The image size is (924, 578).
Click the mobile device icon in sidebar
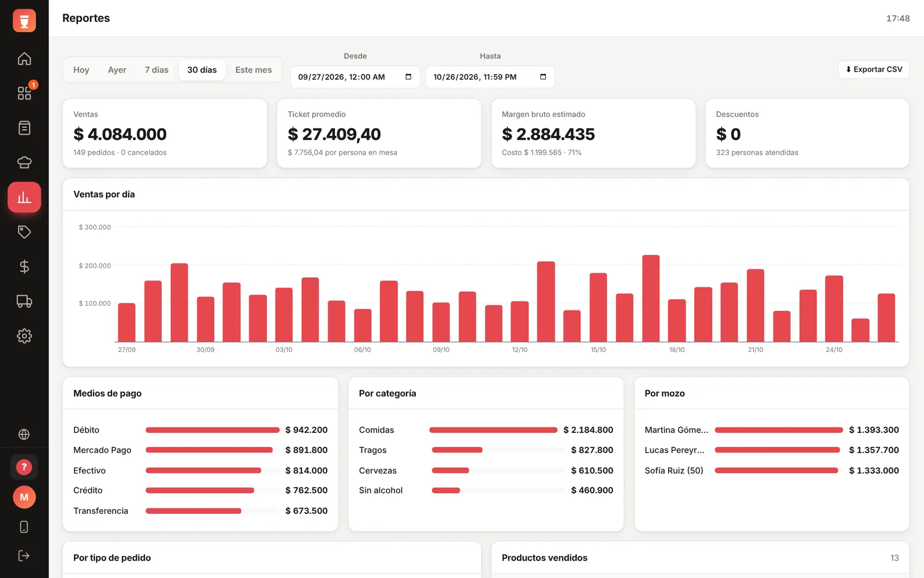(24, 527)
